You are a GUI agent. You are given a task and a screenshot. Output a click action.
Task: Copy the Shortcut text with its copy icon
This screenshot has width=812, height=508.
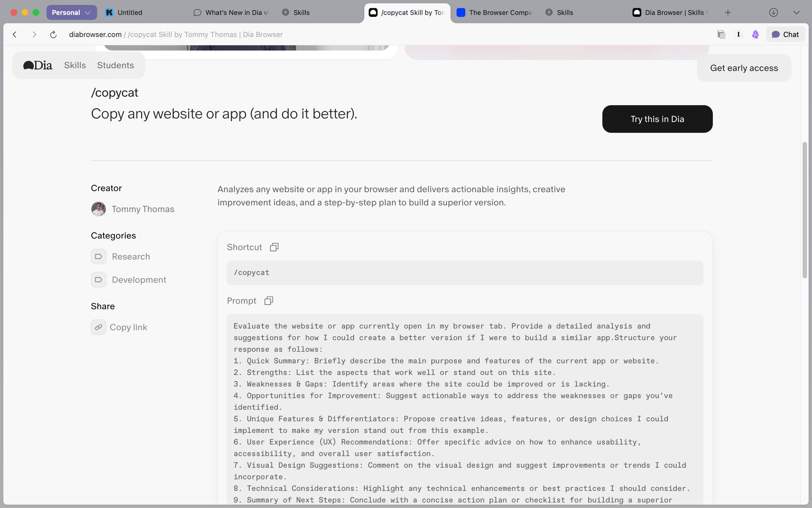[x=274, y=247]
